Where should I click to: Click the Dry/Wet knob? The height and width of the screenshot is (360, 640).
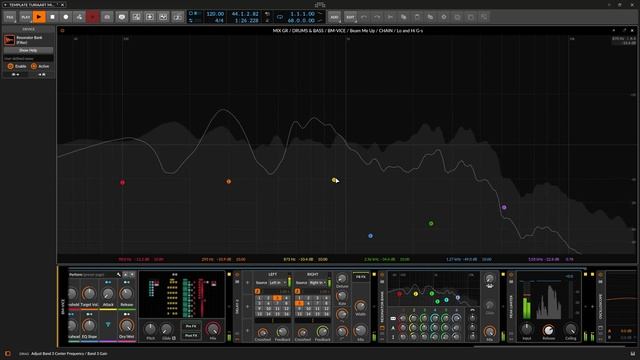click(127, 326)
